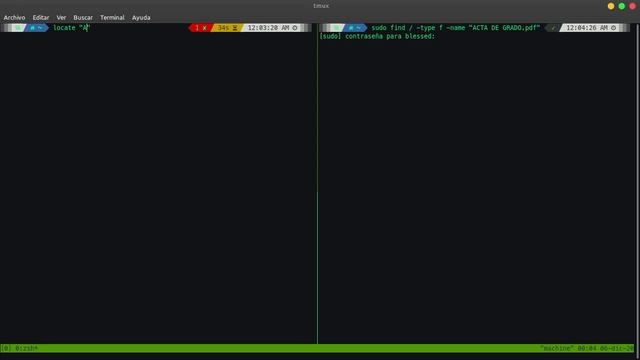Click the '[sudo] contraseña para blessed:' prompt
Viewport: 640px width, 360px height.
click(377, 36)
